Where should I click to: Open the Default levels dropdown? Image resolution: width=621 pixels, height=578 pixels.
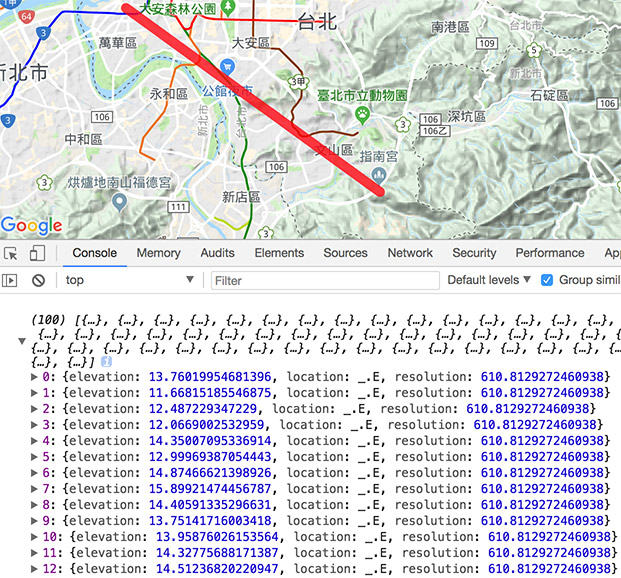(x=488, y=280)
